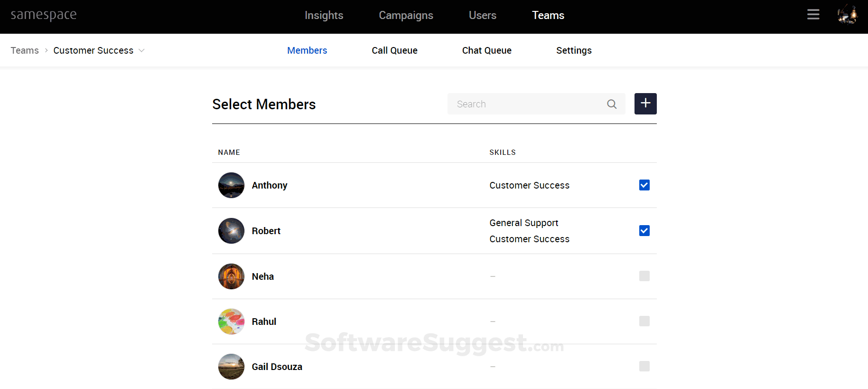Check Neha's member checkbox

tap(644, 276)
